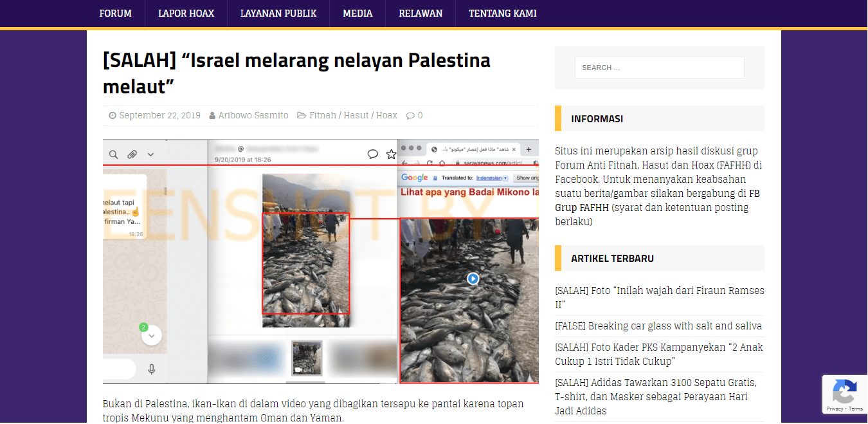Click the paperclip attachment icon in screenshot
The height and width of the screenshot is (424, 868).
coord(132,154)
